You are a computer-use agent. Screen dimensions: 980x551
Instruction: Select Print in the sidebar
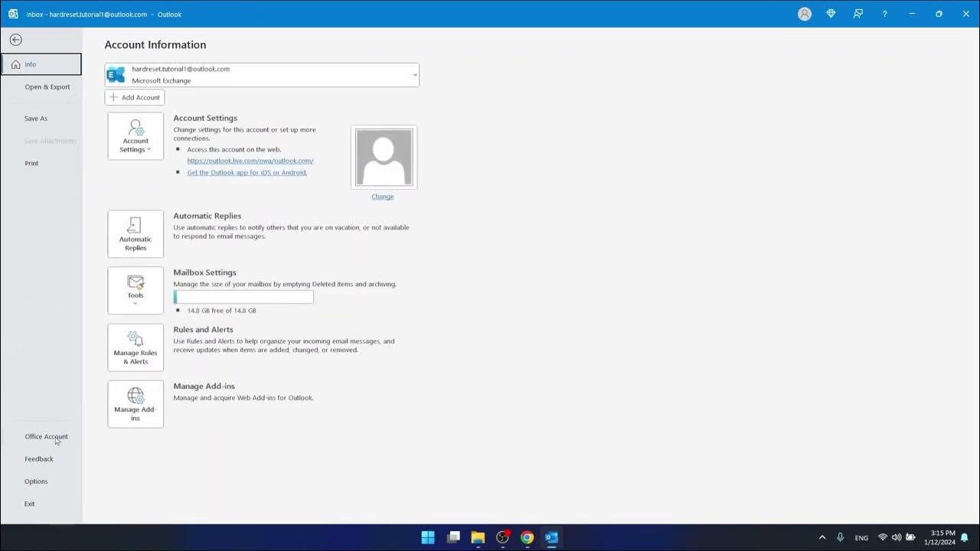pyautogui.click(x=31, y=163)
